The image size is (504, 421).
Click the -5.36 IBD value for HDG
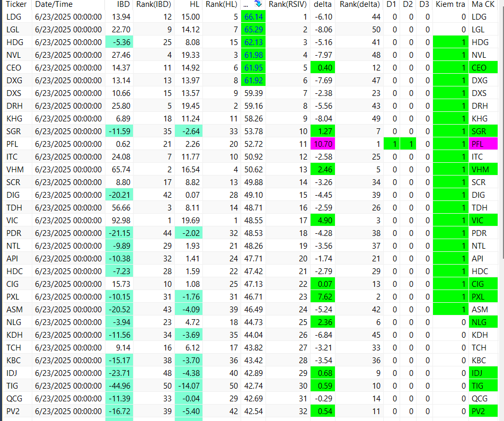pos(119,42)
